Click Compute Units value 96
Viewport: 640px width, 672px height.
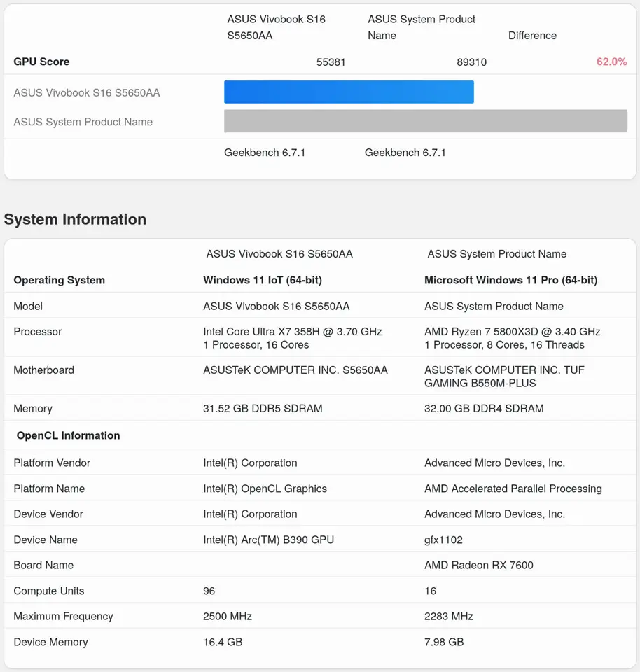(x=209, y=591)
